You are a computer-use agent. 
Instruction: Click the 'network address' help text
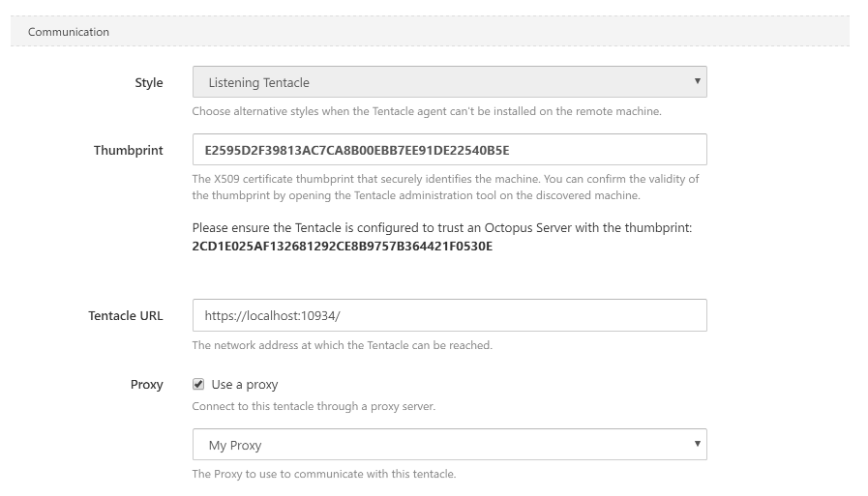342,345
